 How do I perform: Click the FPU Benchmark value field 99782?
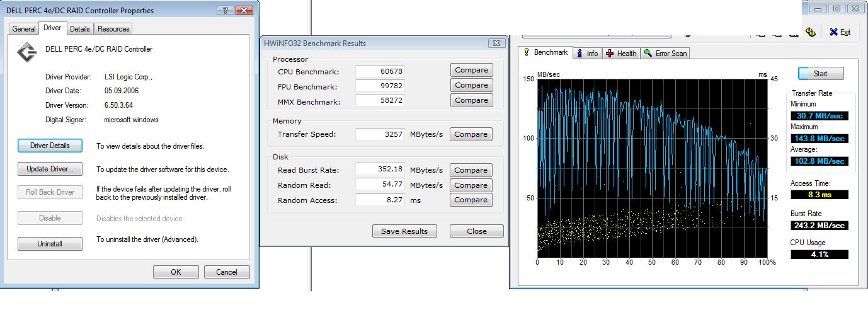point(380,86)
